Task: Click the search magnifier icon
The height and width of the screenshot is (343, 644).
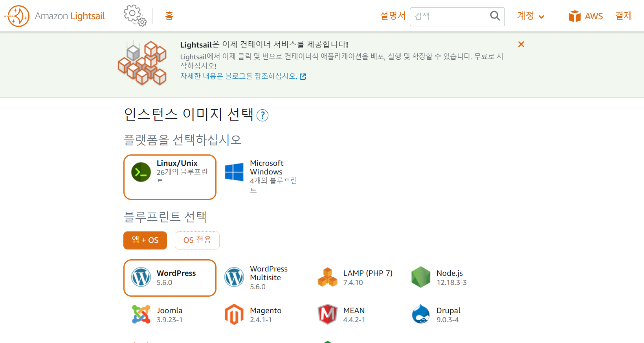Action: pyautogui.click(x=495, y=16)
